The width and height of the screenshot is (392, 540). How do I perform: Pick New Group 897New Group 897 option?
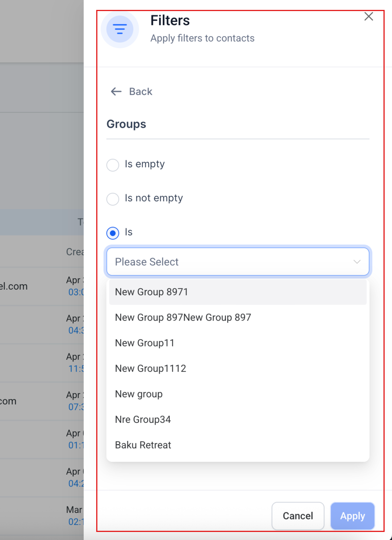click(x=183, y=317)
